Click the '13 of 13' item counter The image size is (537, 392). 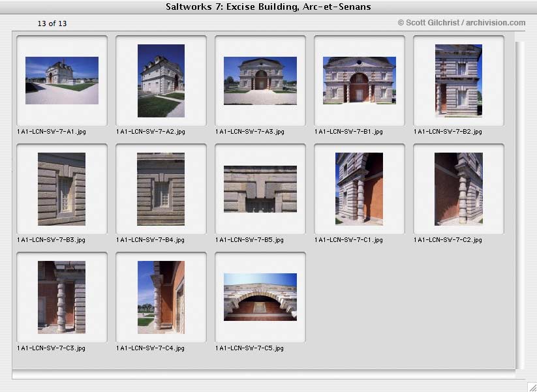coord(52,23)
